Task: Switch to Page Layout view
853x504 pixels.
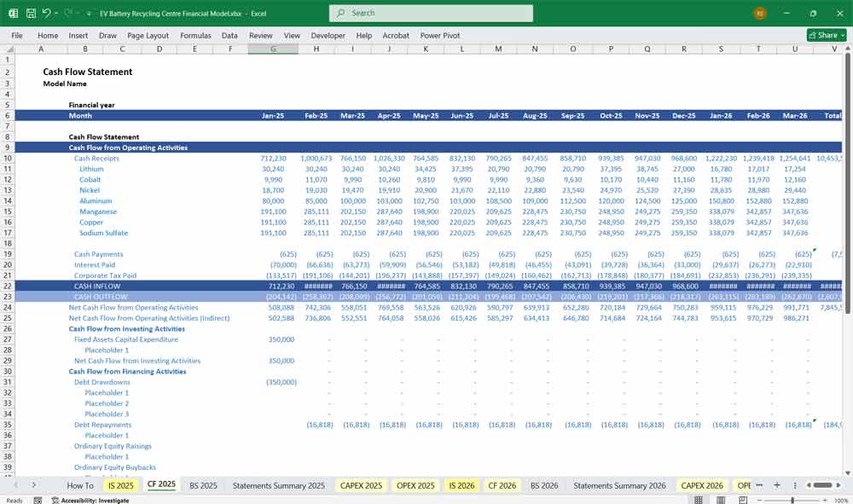Action: 720,501
